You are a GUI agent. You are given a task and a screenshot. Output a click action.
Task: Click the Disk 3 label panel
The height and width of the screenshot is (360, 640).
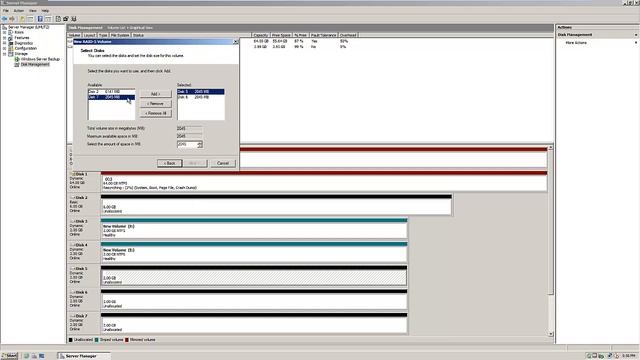coord(84,229)
